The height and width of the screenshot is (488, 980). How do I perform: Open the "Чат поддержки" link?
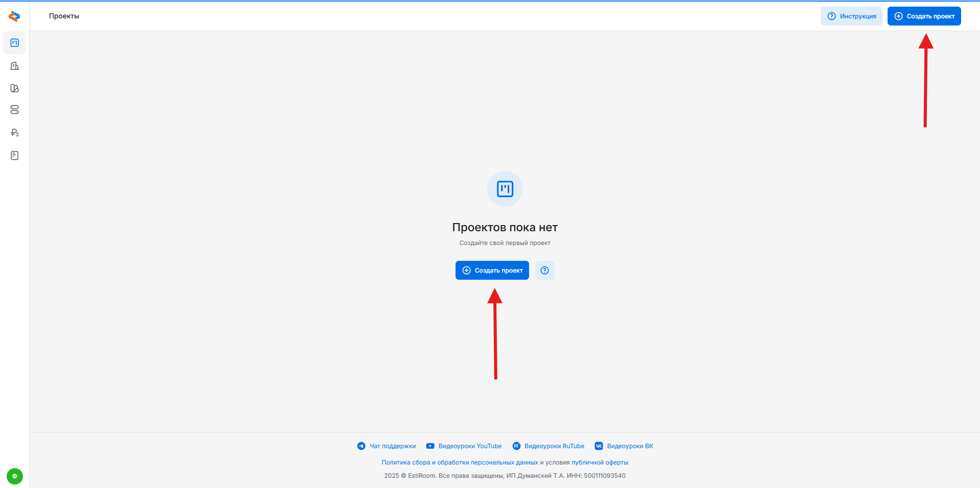tap(387, 446)
